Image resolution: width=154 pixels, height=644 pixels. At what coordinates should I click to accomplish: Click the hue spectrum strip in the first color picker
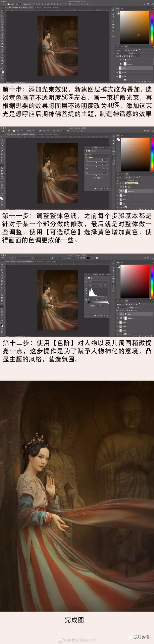coord(152,28)
